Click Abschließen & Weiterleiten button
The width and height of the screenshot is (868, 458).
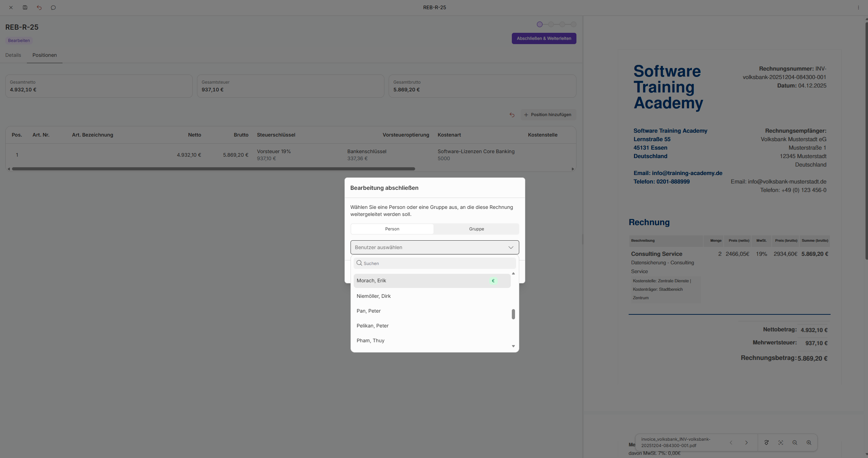pyautogui.click(x=544, y=38)
